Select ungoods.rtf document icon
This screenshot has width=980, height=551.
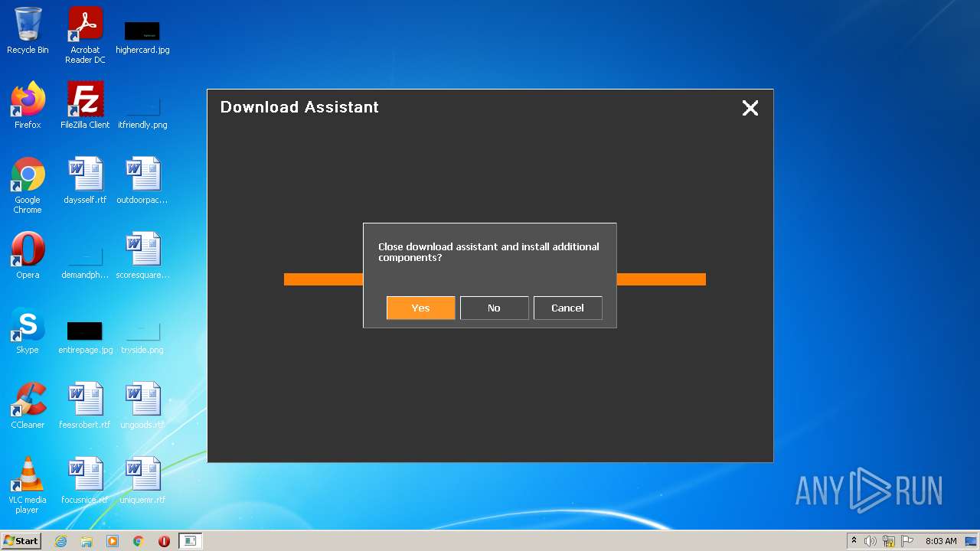tap(142, 406)
